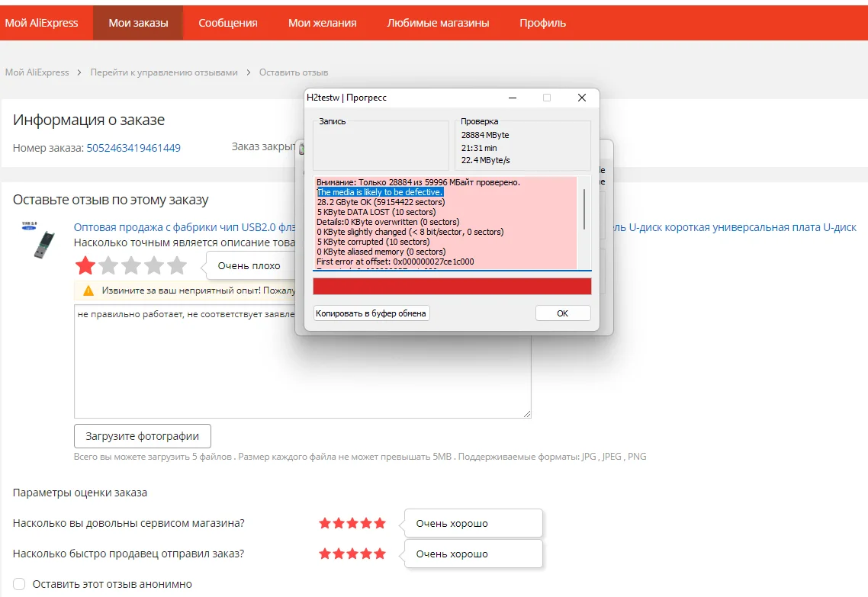
Task: Open the Оптовая продажа с фабрики product link
Action: (x=185, y=227)
